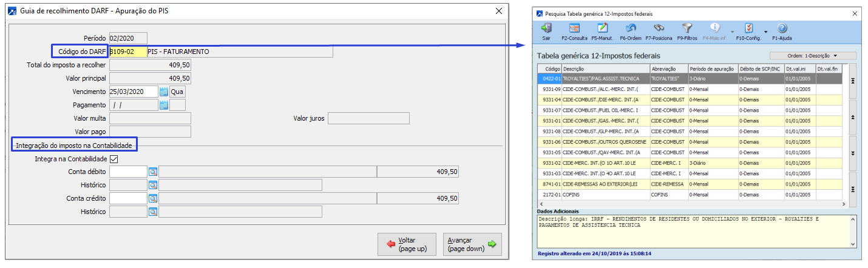The height and width of the screenshot is (268, 868).
Task: Open calendar picker beside Vencimento date
Action: tap(163, 92)
